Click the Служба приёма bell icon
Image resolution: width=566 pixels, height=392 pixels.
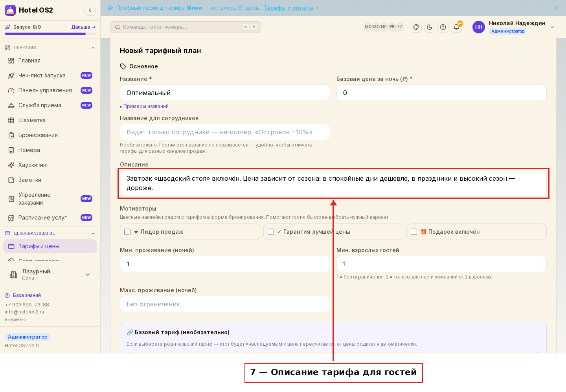click(11, 105)
